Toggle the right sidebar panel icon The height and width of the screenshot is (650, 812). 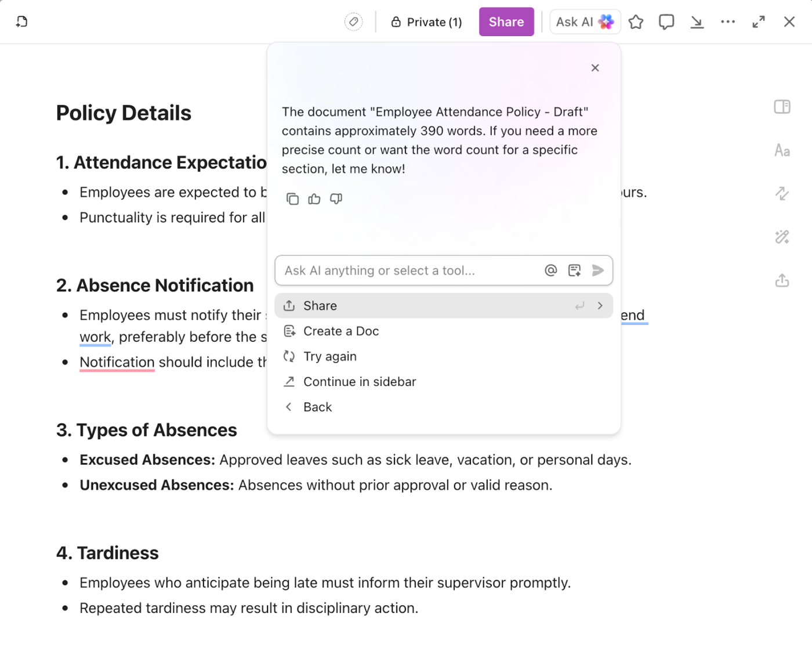[x=782, y=107]
